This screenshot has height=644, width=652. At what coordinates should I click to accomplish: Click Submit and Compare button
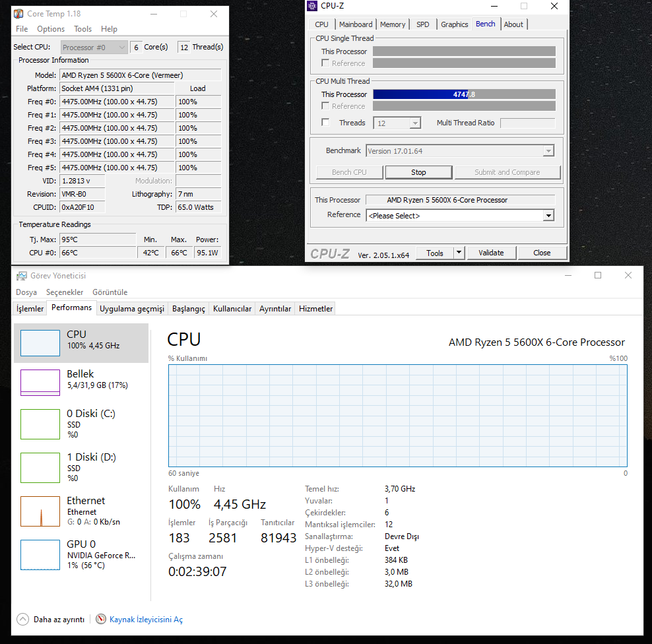point(507,172)
